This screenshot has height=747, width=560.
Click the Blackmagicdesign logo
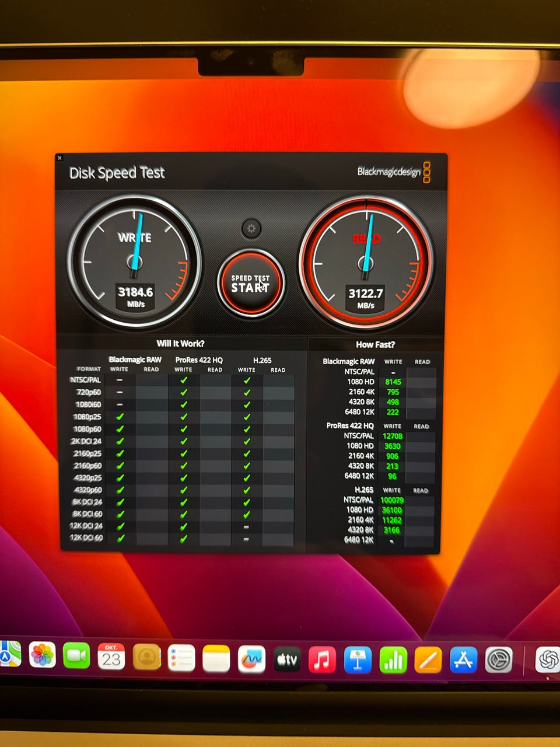[x=394, y=172]
